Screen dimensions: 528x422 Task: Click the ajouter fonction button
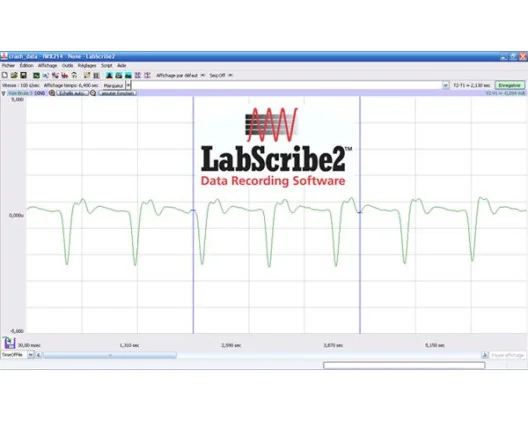click(118, 93)
